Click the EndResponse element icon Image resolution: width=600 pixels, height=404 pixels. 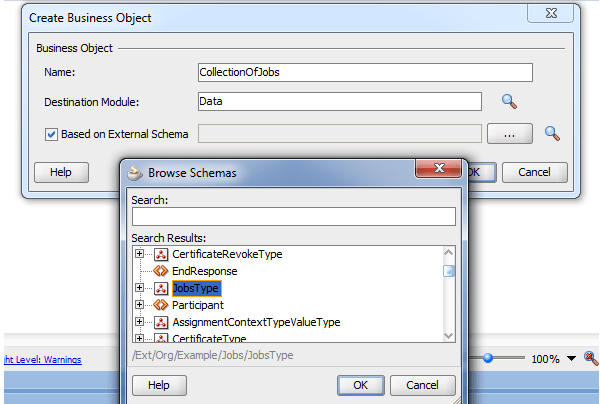point(160,271)
